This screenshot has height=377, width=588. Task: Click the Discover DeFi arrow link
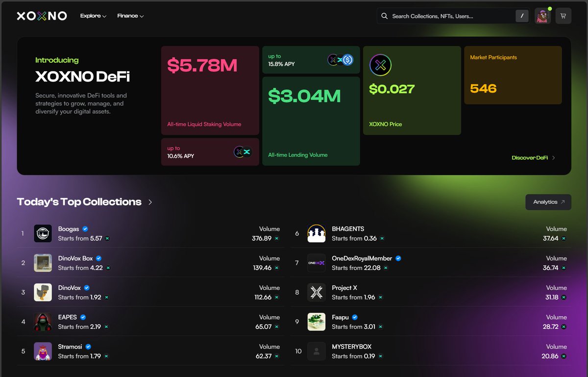pos(533,158)
